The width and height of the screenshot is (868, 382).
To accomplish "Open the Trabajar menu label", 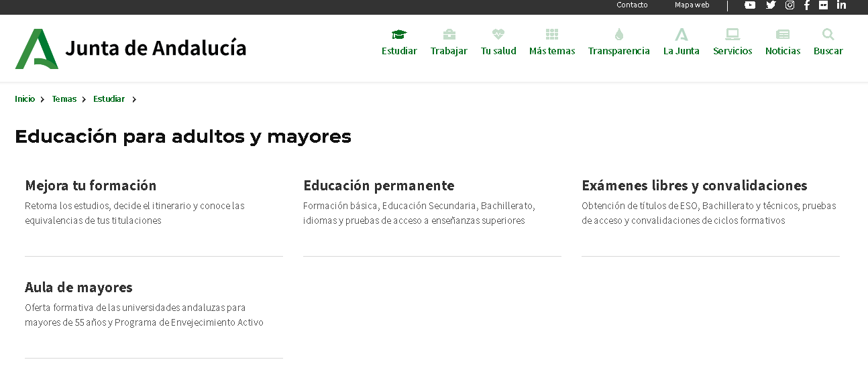I will [449, 51].
